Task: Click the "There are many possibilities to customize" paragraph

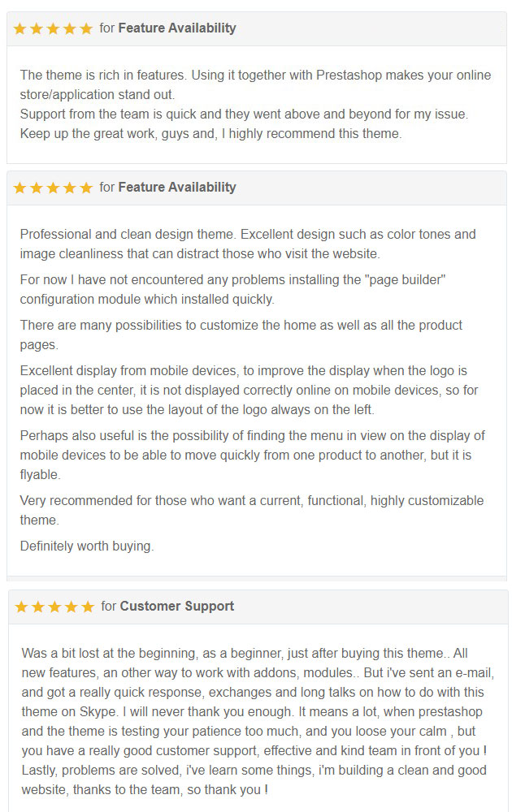Action: 241,334
